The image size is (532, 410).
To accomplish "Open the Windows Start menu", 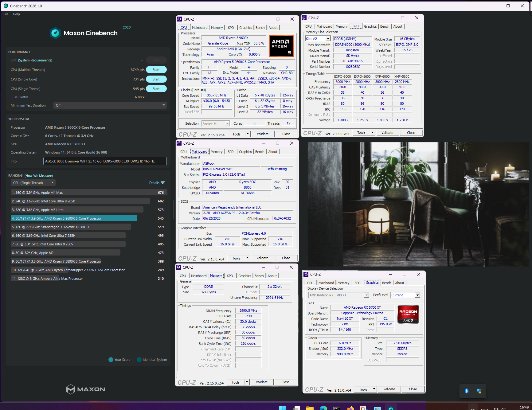I will (283, 408).
